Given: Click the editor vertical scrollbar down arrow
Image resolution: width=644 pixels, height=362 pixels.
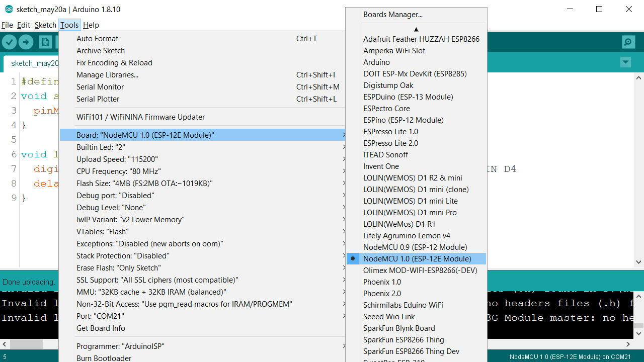Looking at the screenshot, I should (639, 262).
